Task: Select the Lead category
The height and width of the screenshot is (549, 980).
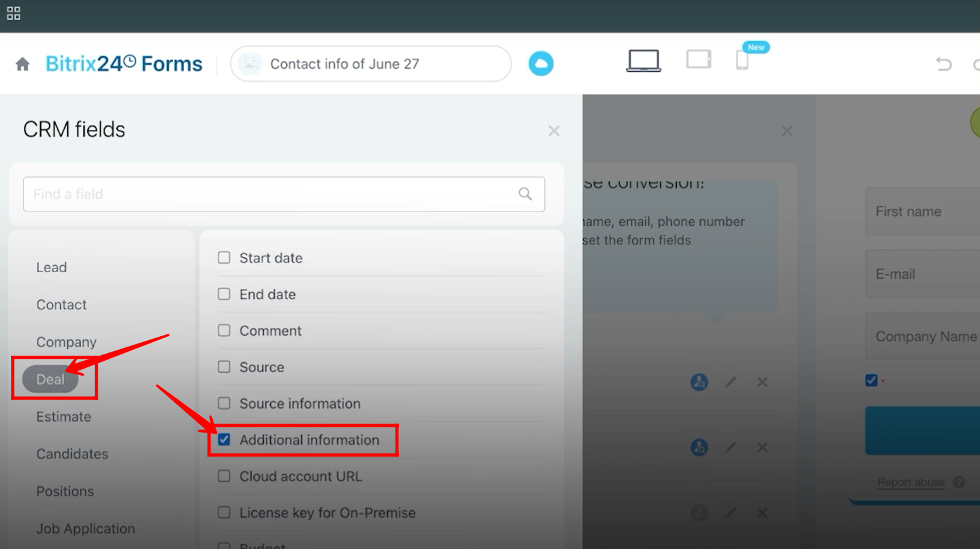Action: point(52,267)
